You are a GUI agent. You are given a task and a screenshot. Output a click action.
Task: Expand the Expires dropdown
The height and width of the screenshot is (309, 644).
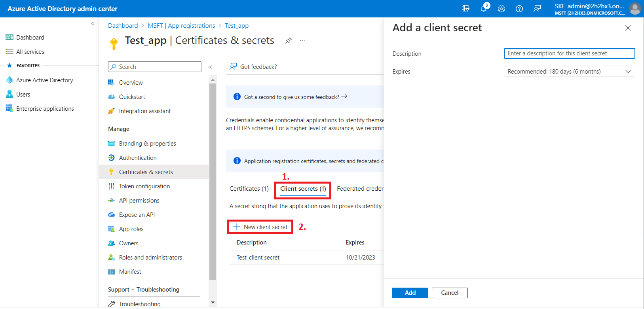coord(569,71)
